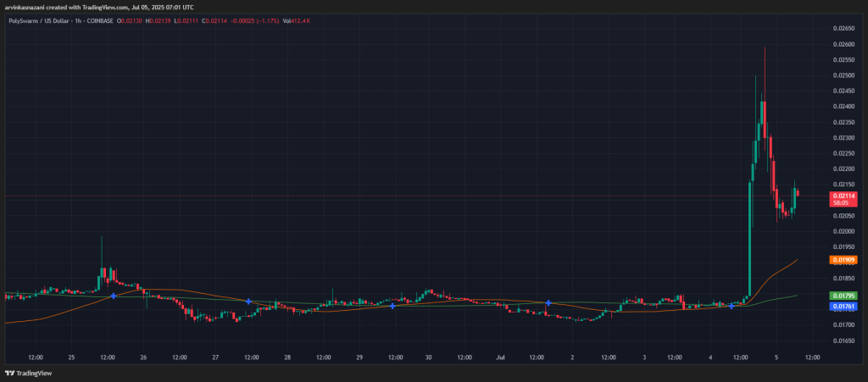Screen dimensions: 868x382
Task: Click the TradingView logo at bottom left
Action: (28, 374)
